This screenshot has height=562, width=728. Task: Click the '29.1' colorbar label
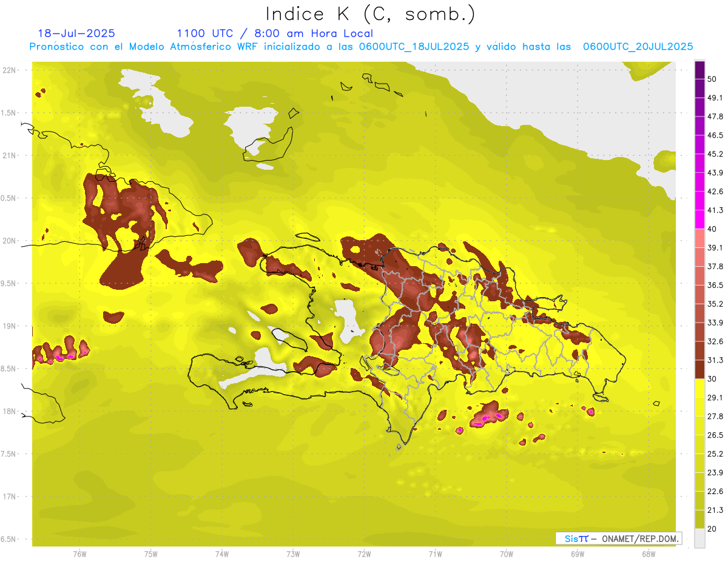[716, 398]
